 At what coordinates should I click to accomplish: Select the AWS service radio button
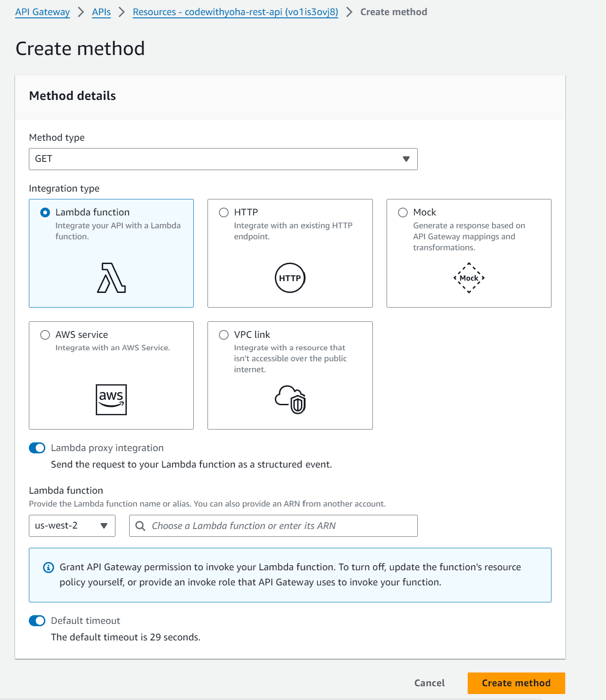point(45,335)
